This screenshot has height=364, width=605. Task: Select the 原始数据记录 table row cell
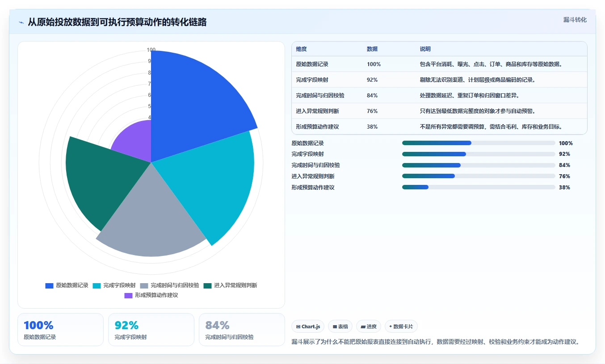pos(312,64)
